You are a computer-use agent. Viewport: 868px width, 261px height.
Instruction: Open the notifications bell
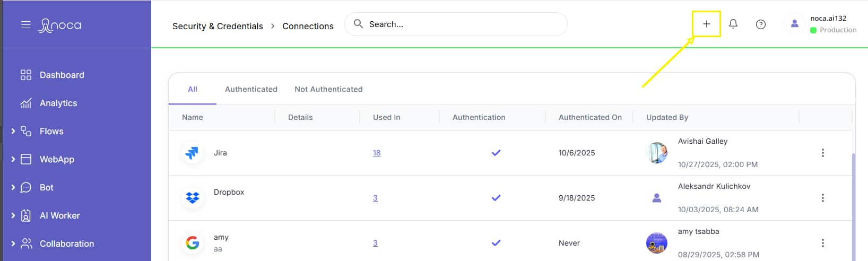733,24
